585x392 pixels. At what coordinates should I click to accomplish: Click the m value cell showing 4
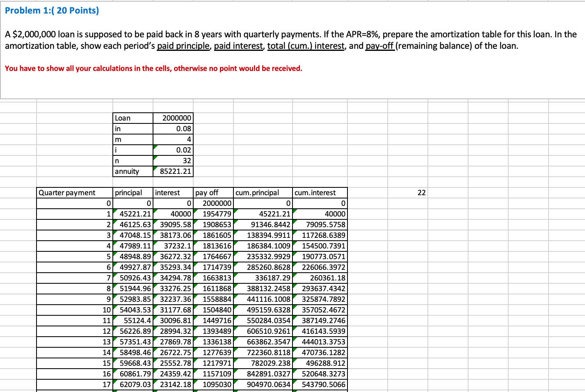173,139
